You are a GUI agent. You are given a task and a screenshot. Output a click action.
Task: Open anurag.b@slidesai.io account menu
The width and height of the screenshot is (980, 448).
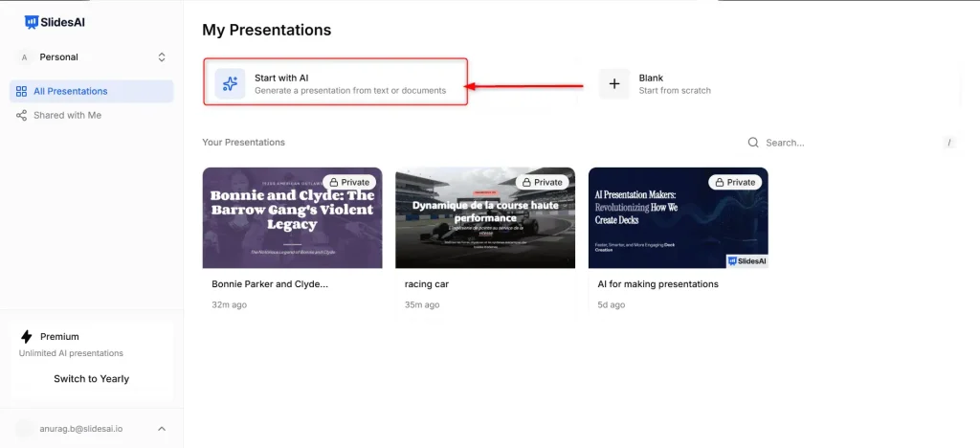(x=91, y=429)
